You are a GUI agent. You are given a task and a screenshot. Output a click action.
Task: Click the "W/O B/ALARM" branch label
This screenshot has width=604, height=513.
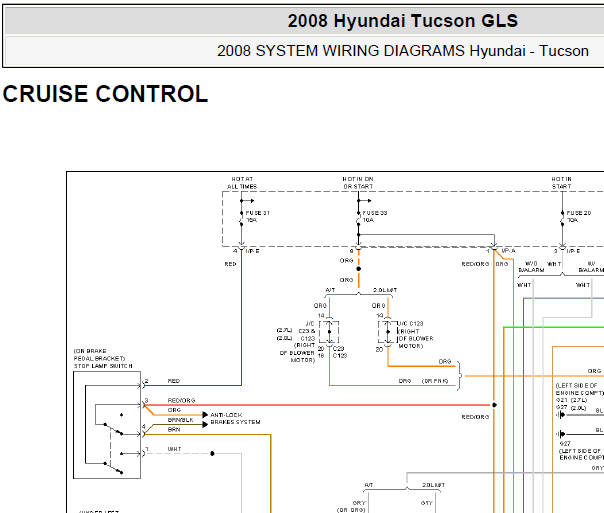click(531, 267)
